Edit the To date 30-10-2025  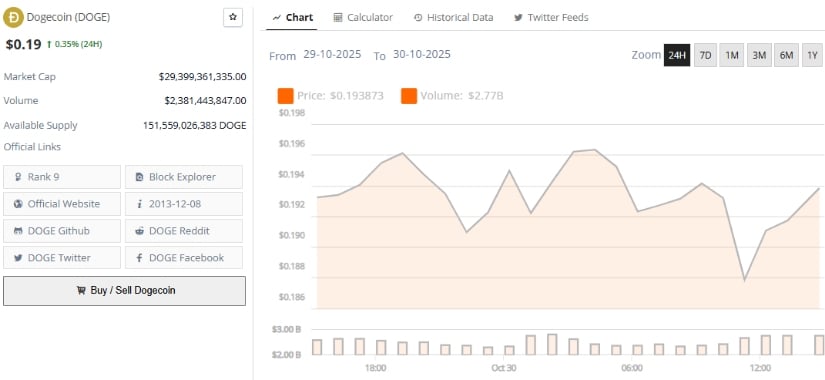click(421, 55)
